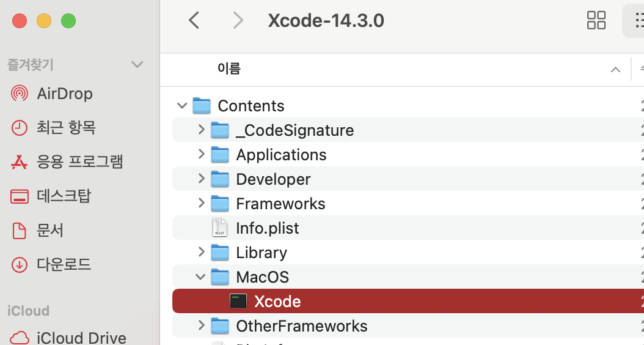Expand the Developer folder
The image size is (644, 345).
coord(201,179)
